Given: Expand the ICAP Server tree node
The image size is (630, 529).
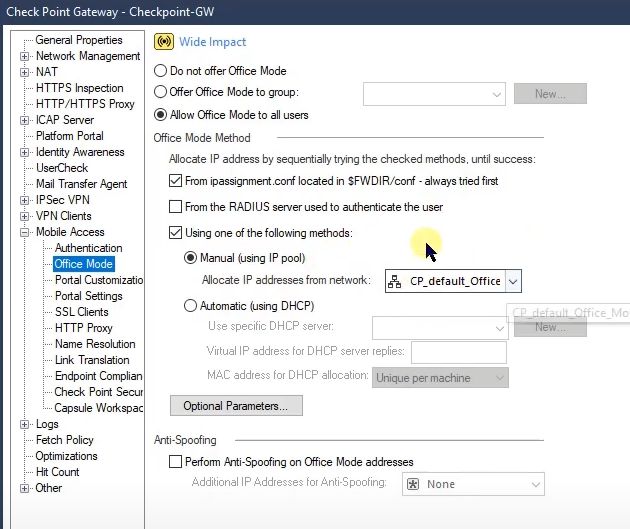Looking at the screenshot, I should (x=25, y=120).
